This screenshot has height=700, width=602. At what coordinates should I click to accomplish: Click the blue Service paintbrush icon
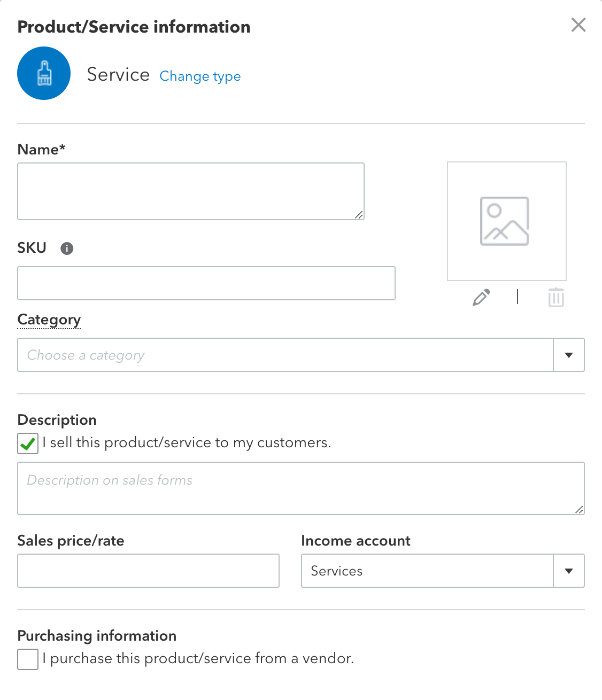44,73
